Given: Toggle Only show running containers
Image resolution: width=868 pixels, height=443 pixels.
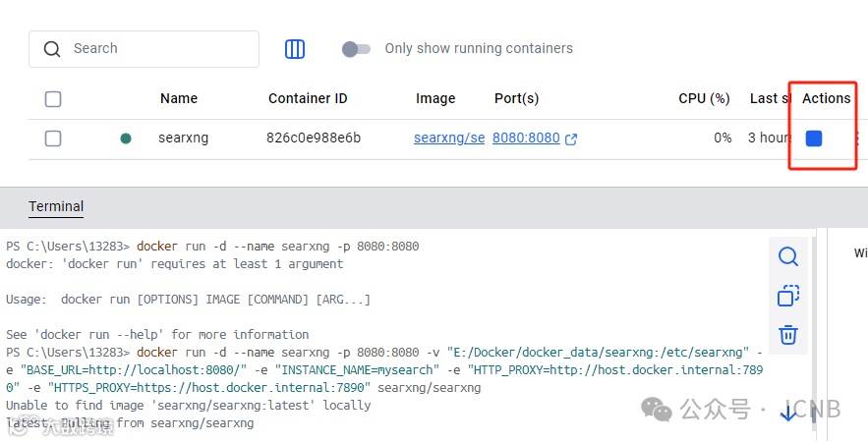Looking at the screenshot, I should (355, 49).
